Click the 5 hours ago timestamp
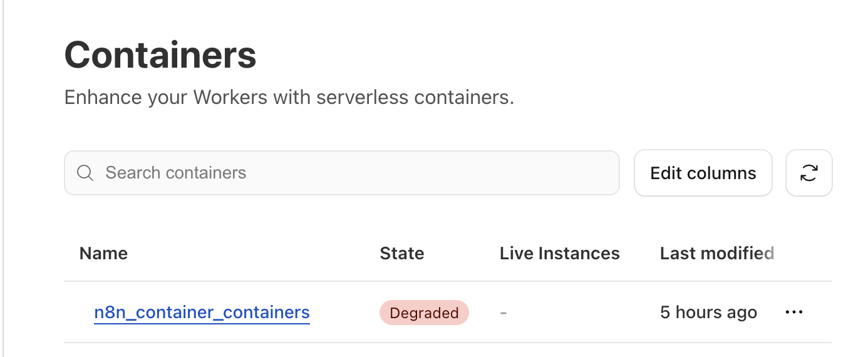 click(708, 312)
